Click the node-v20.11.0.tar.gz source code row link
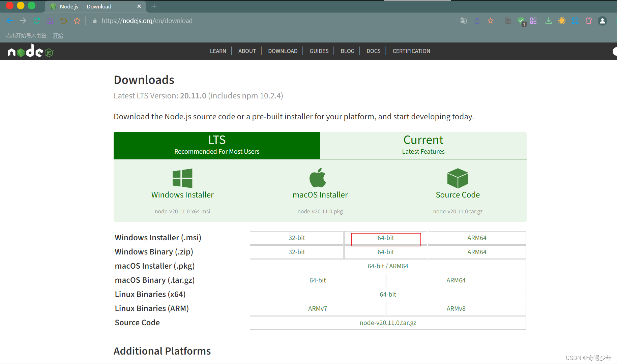Image resolution: width=617 pixels, height=364 pixels. point(388,323)
